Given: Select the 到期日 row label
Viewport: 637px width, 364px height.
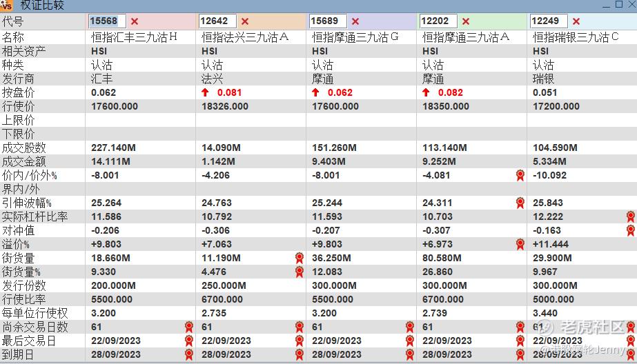Looking at the screenshot, I should pyautogui.click(x=18, y=354).
